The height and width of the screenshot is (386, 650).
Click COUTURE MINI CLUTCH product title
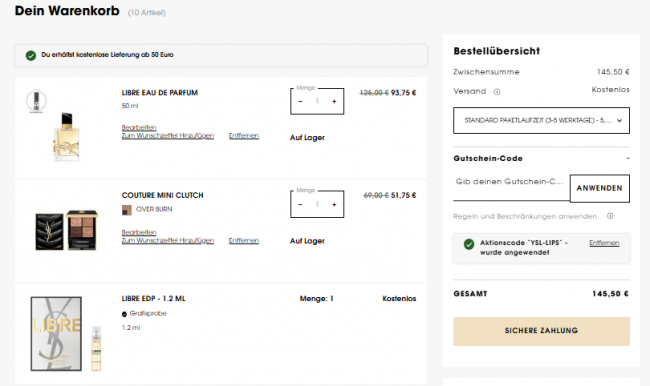(x=162, y=195)
